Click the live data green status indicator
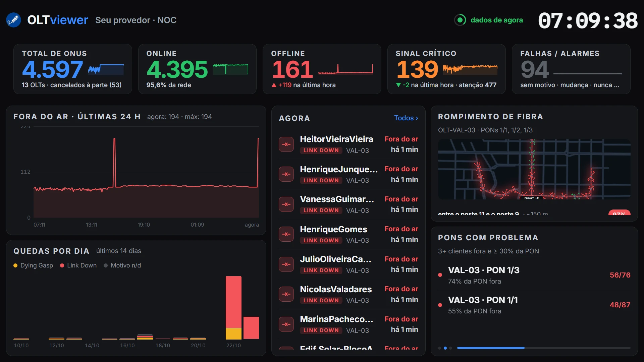The image size is (644, 362). coord(460,20)
